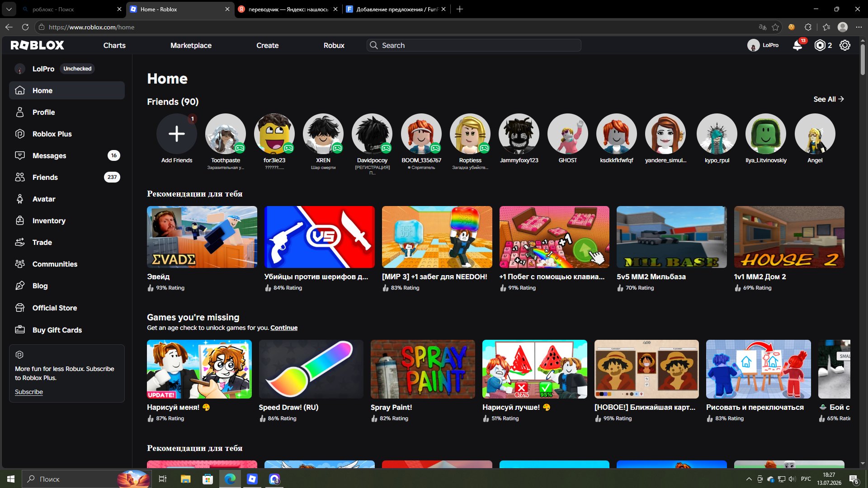
Task: Open Task View on taskbar
Action: tap(163, 479)
